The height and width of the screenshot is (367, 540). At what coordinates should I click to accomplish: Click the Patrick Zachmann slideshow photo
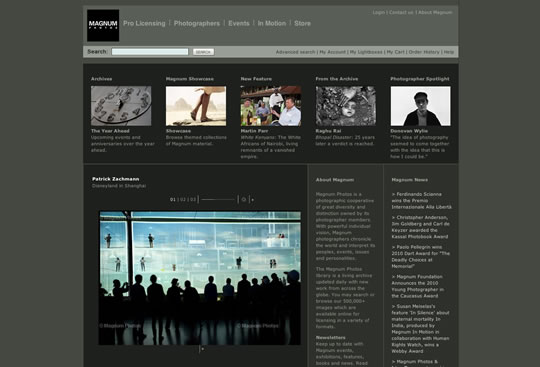coord(200,278)
